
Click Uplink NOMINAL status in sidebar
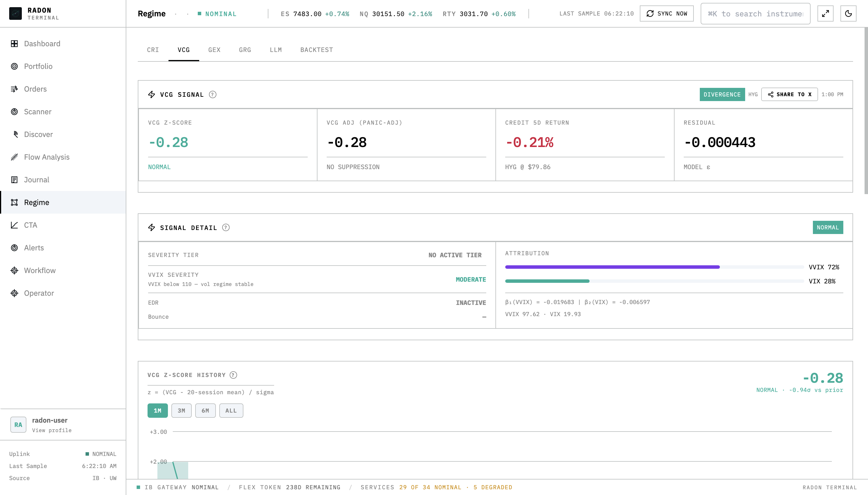click(x=101, y=454)
